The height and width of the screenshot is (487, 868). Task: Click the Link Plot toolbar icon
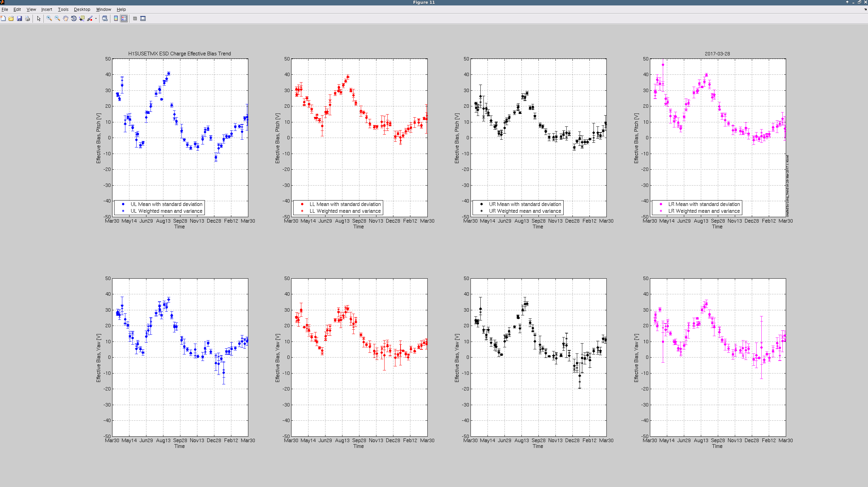(105, 18)
